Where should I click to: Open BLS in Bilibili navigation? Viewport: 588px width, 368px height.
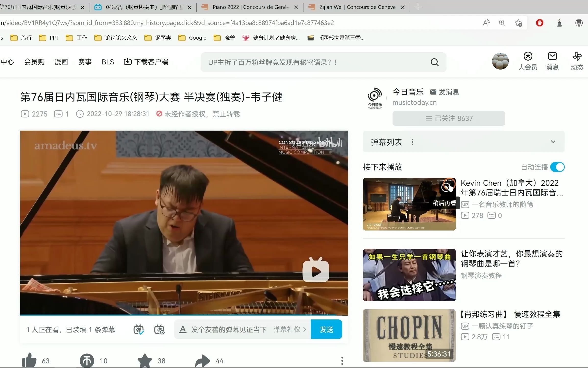coord(108,62)
